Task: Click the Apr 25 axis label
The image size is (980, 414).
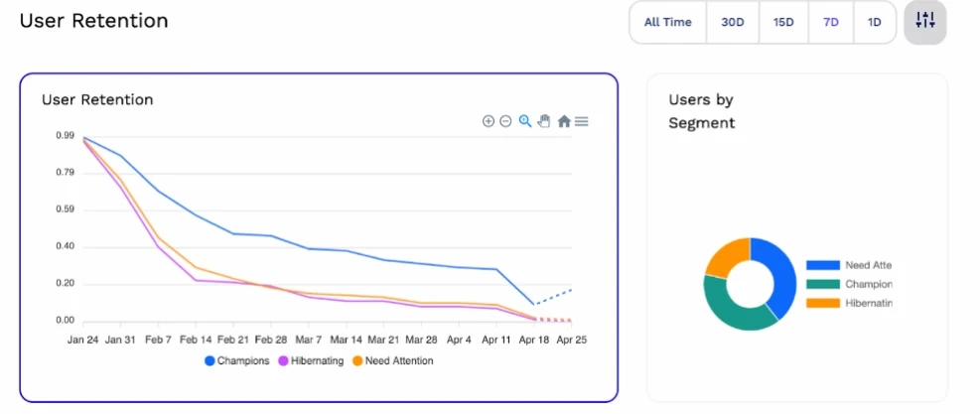Action: 571,341
